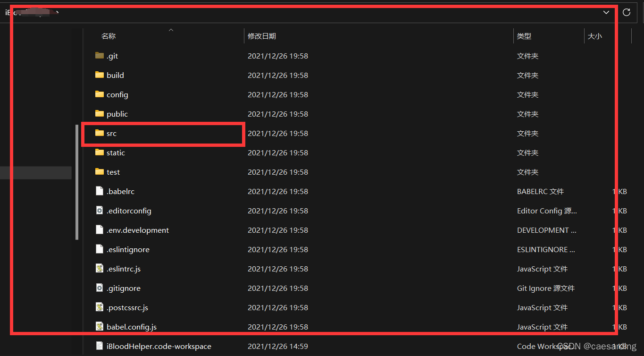Select the .eslintignore file name
The height and width of the screenshot is (356, 644).
coord(128,249)
